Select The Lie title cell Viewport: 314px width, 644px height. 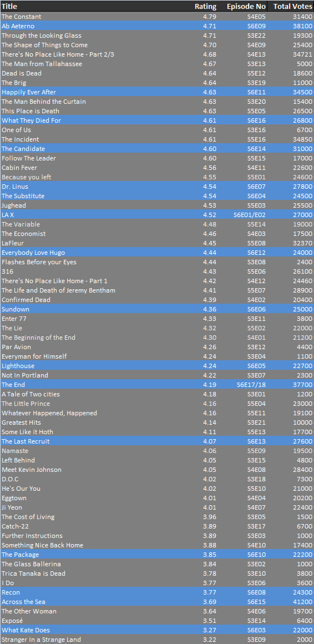[12, 328]
